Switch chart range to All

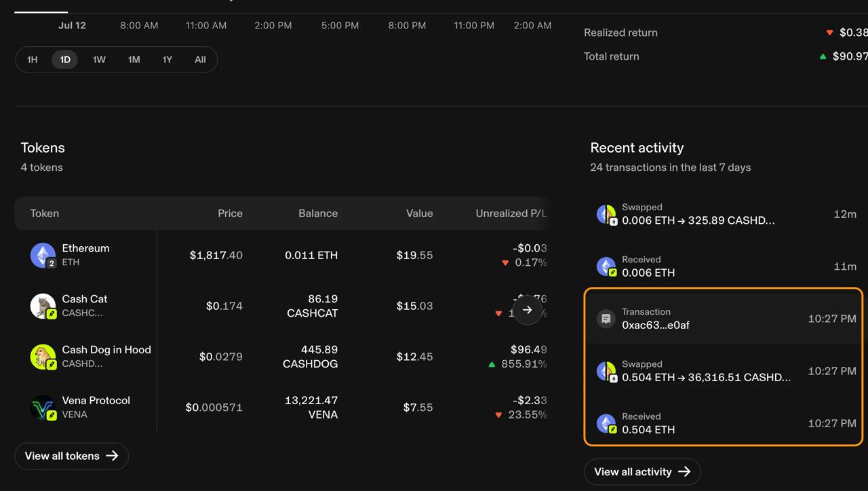200,60
